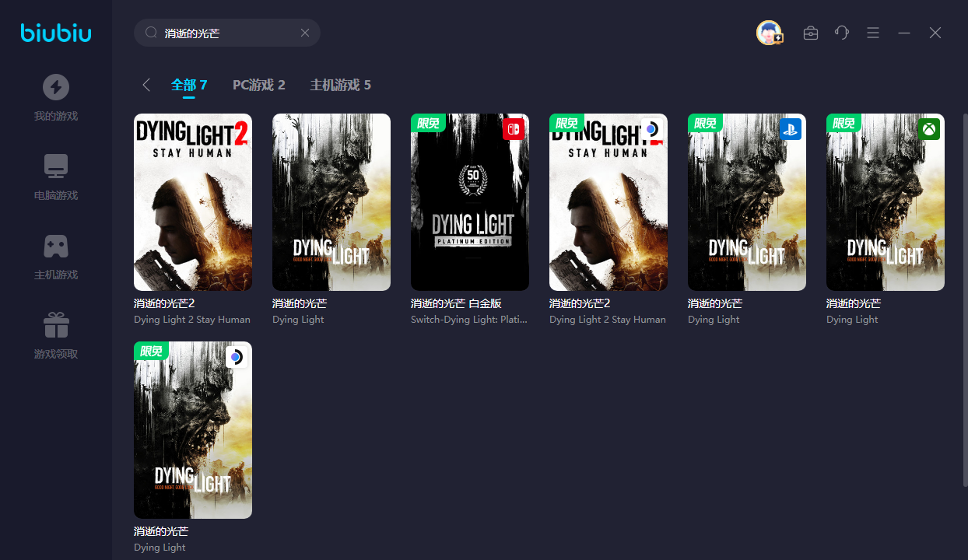968x560 pixels.
Task: Open the hamburger menu
Action: click(873, 33)
